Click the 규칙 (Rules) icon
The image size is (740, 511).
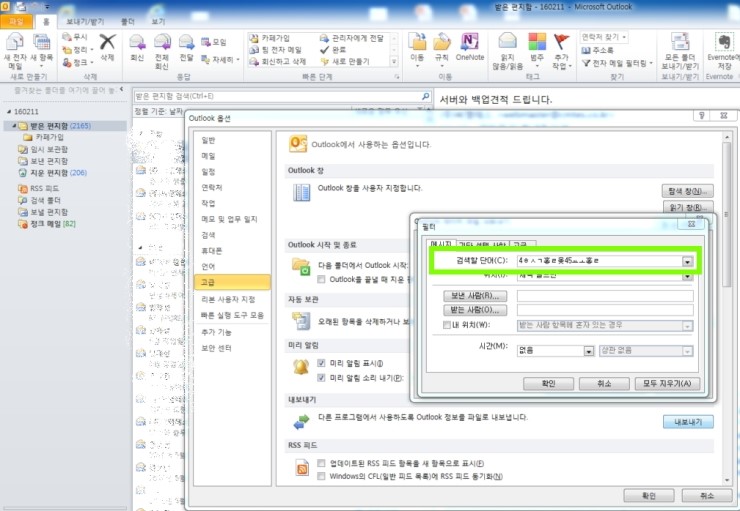coord(442,42)
